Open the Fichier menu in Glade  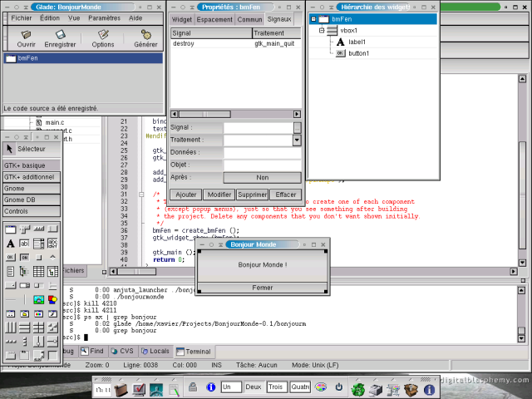coord(22,17)
